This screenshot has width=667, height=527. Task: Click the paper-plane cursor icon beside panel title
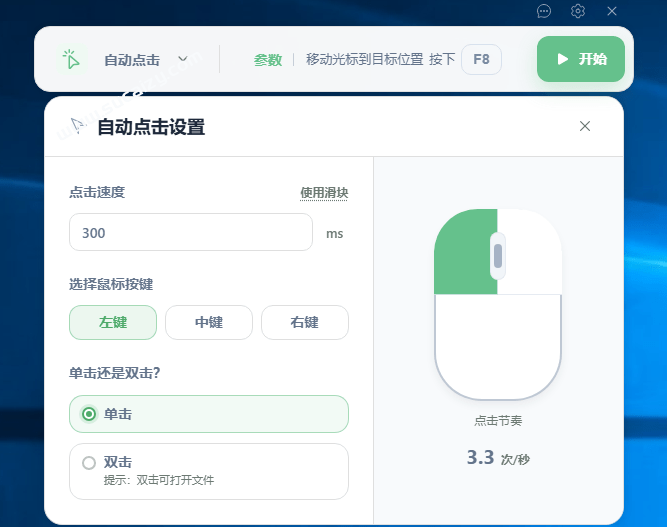(x=78, y=126)
